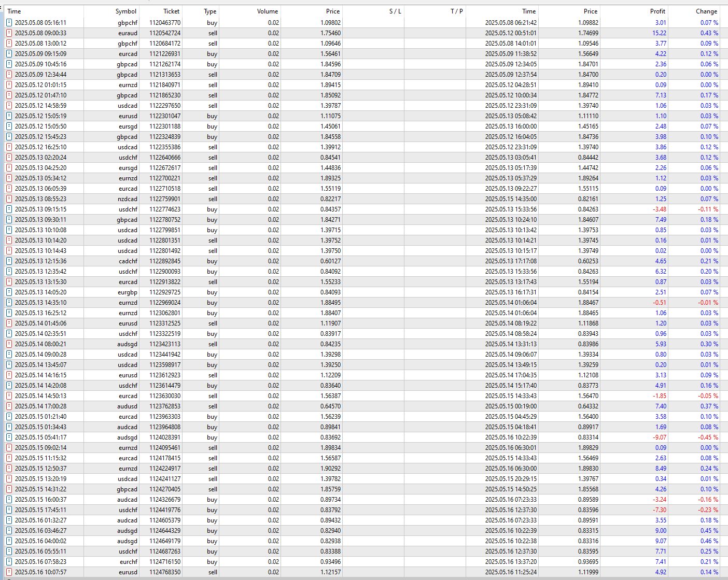This screenshot has width=728, height=580.
Task: Select the close price 0.64332
Action: click(588, 406)
